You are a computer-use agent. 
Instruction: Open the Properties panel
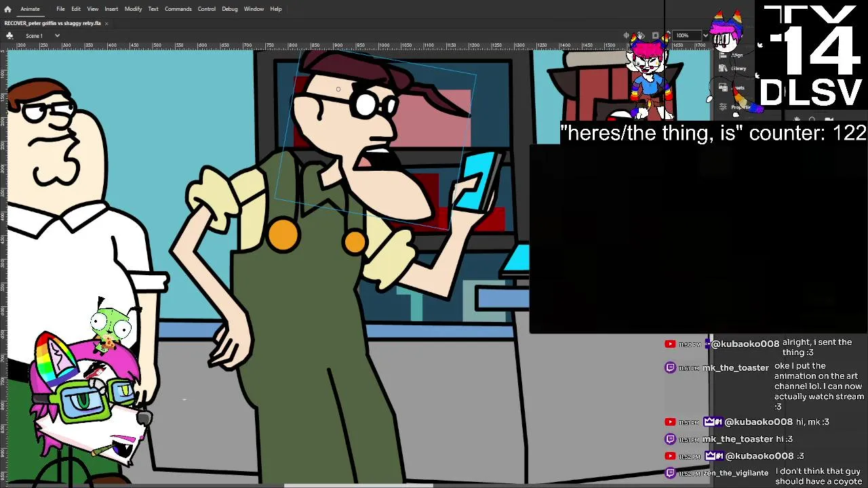click(735, 107)
